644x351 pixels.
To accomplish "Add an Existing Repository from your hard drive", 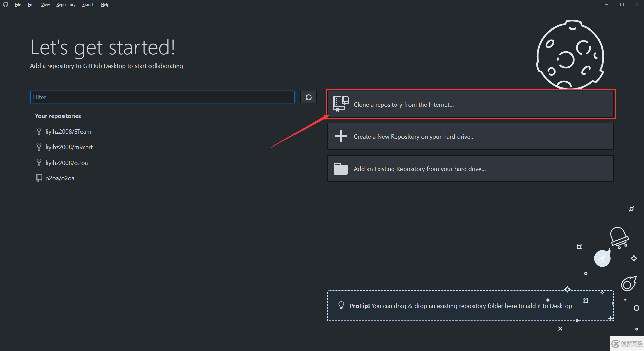I will tap(471, 169).
